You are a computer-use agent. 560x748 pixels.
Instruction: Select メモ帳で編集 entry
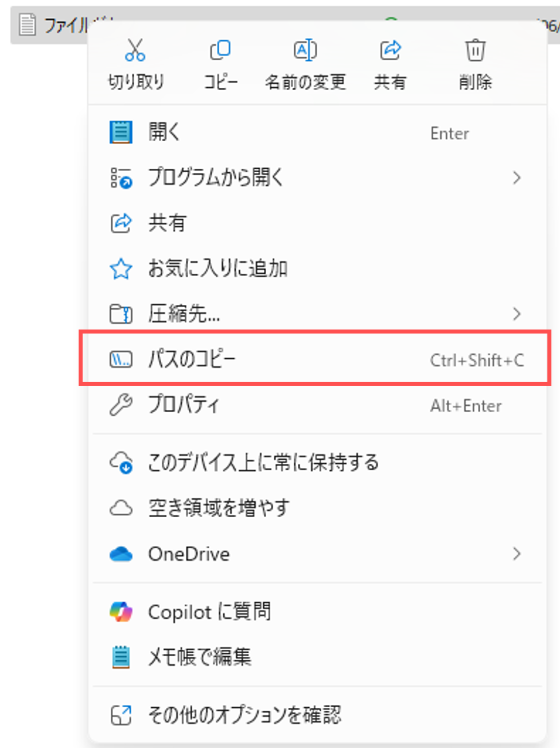point(317,657)
